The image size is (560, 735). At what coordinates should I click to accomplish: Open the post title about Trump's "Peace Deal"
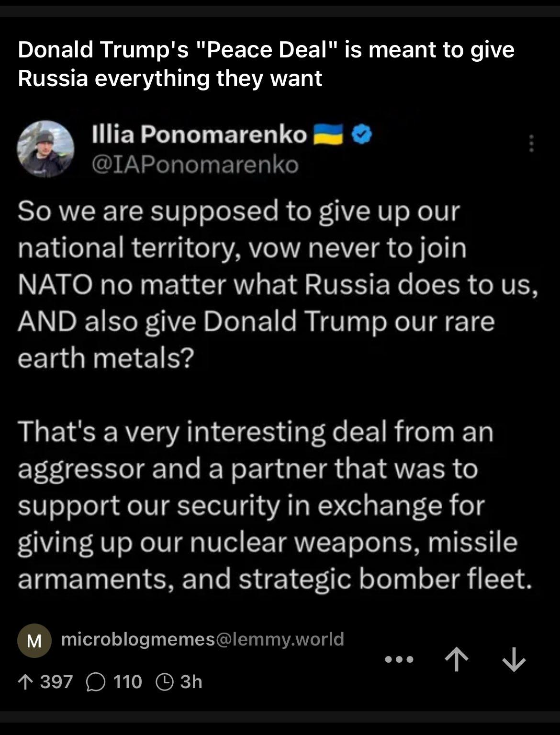click(x=266, y=64)
